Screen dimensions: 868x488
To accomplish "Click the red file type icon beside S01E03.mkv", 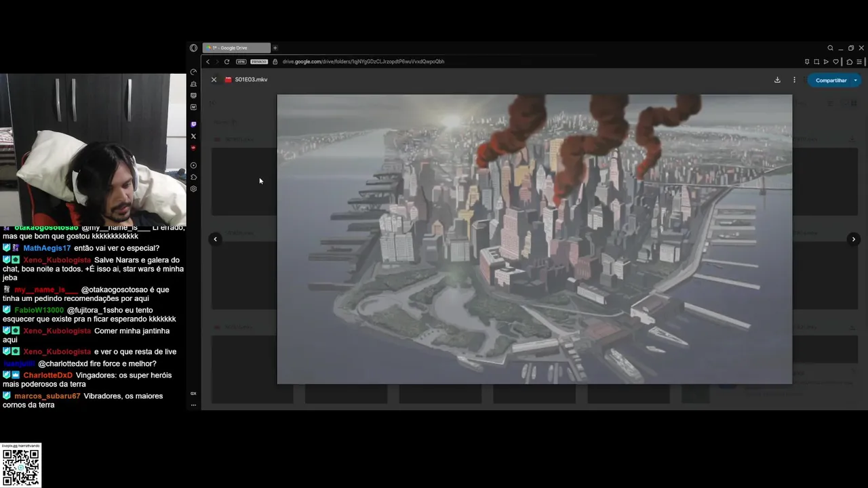I will (229, 80).
